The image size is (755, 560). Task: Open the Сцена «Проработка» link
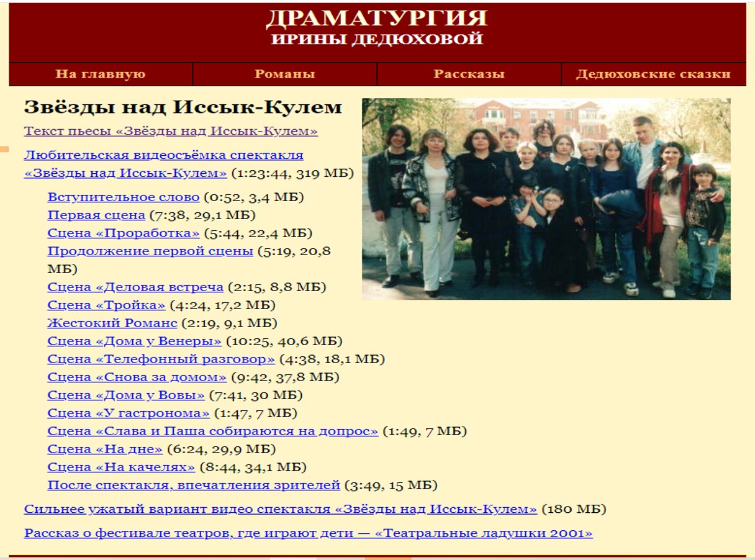click(124, 233)
